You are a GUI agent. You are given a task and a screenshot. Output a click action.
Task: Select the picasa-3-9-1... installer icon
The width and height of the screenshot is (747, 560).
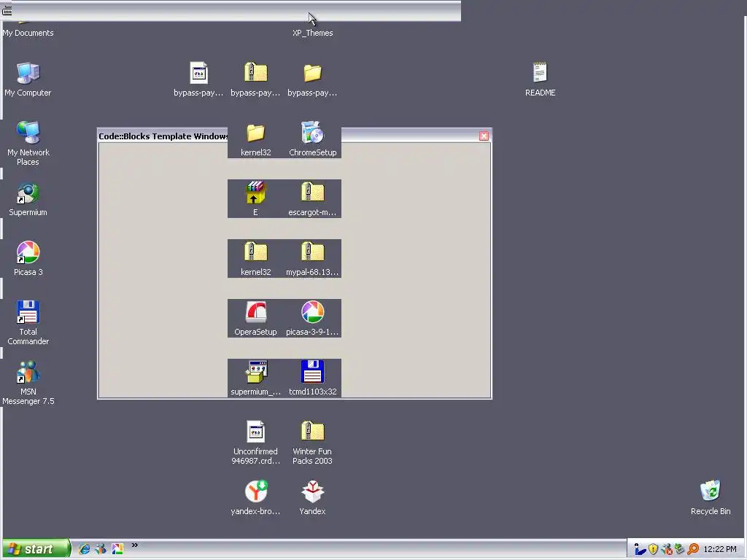[x=312, y=312]
